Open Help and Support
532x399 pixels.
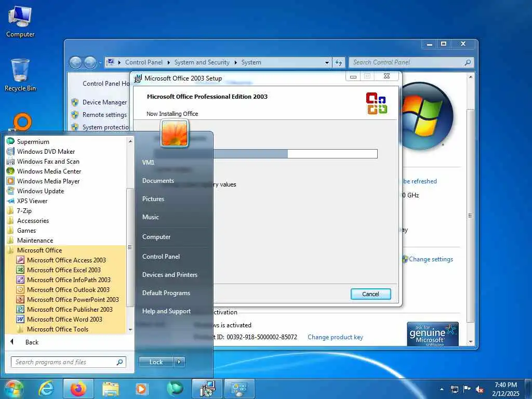point(166,311)
